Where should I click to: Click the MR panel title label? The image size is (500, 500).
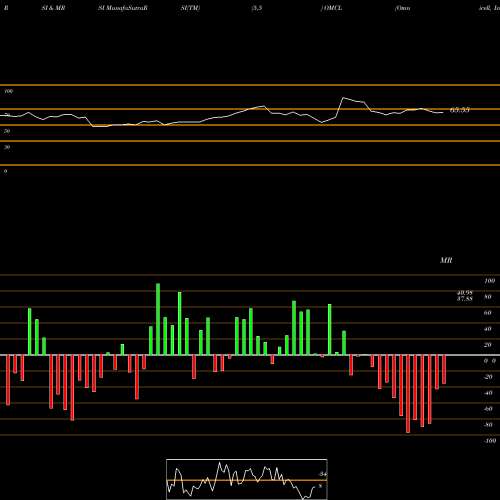coord(446,260)
